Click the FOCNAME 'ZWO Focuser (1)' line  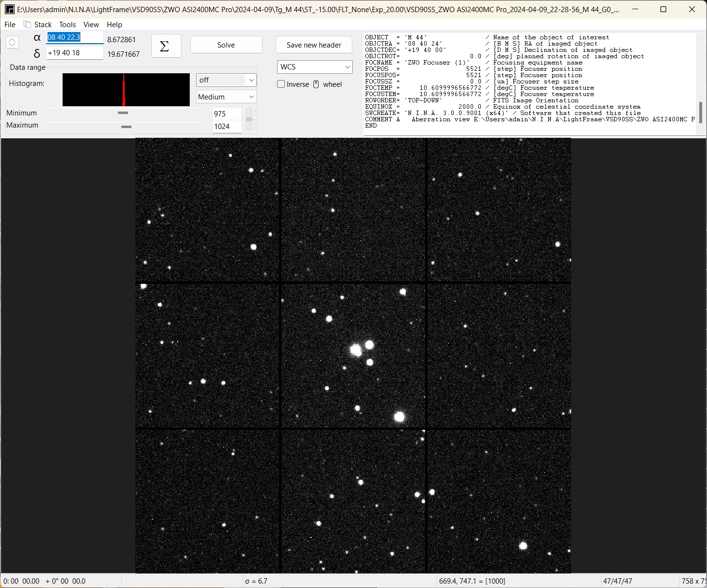[x=474, y=63]
